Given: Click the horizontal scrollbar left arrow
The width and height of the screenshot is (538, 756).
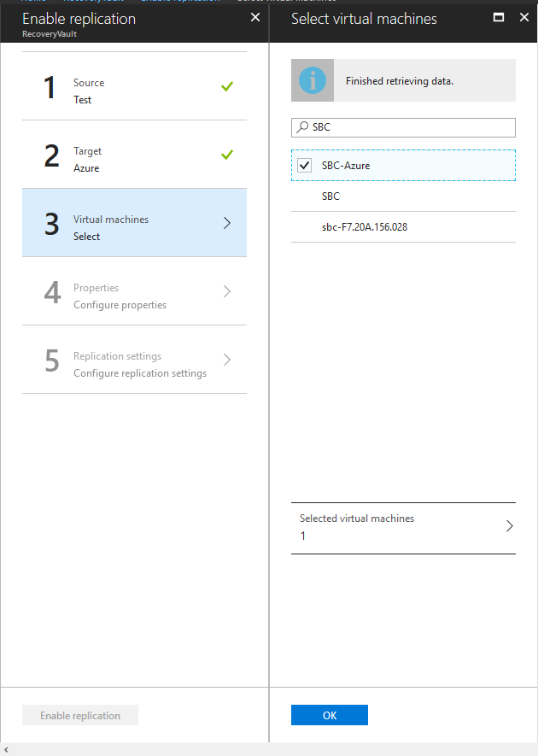Looking at the screenshot, I should point(6,750).
